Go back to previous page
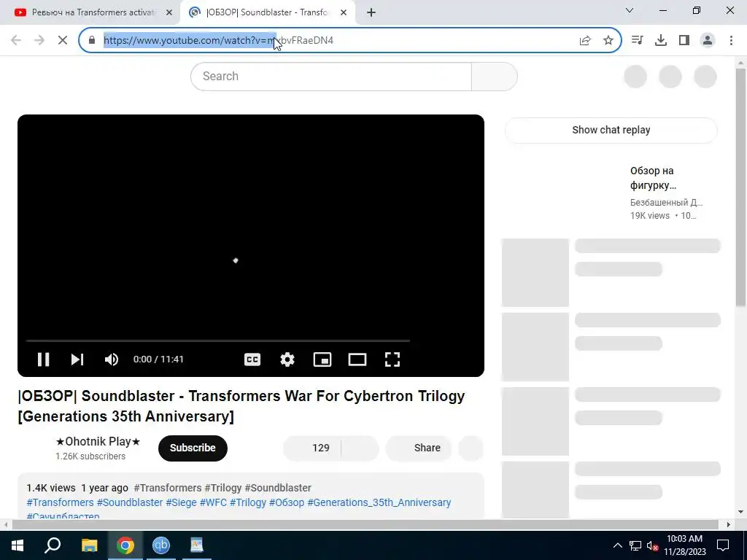747x560 pixels. click(16, 41)
